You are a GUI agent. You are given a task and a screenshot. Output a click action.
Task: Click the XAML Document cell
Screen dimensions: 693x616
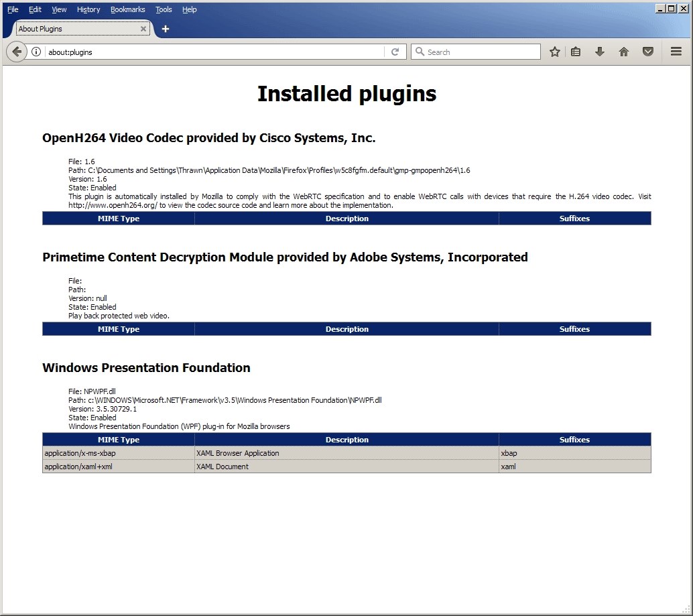point(347,467)
